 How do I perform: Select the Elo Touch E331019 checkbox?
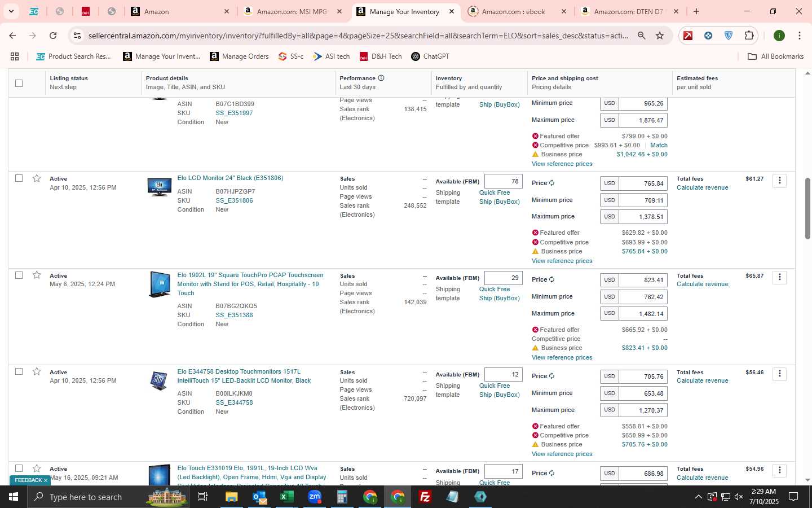coord(19,468)
